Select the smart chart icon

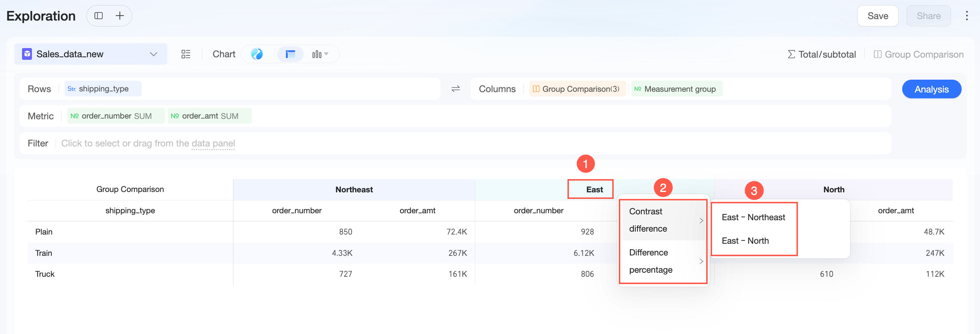(257, 54)
